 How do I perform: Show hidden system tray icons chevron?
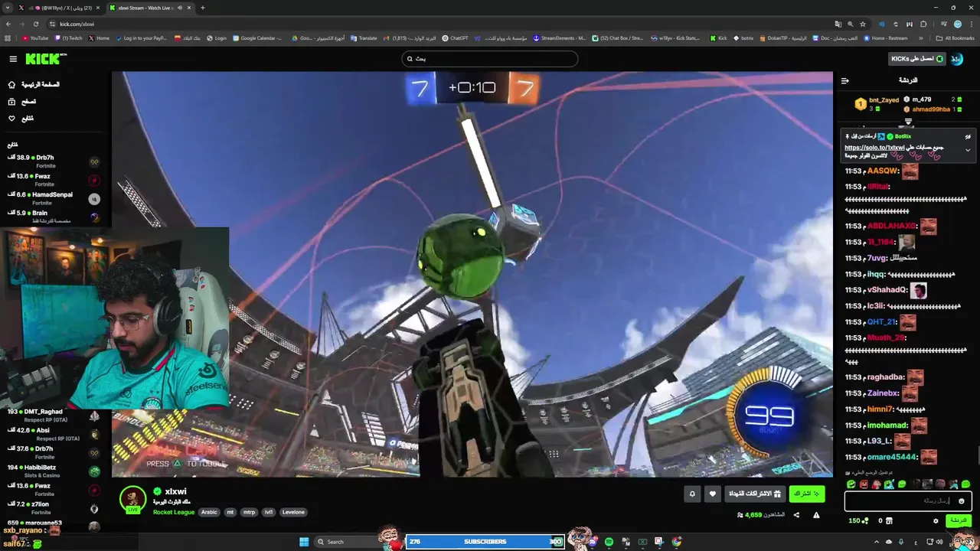point(877,542)
